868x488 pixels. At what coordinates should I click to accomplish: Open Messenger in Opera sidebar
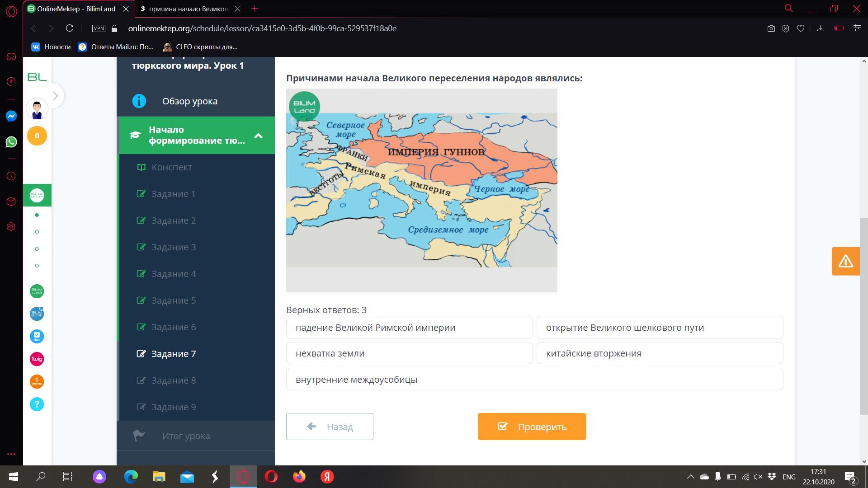[11, 116]
